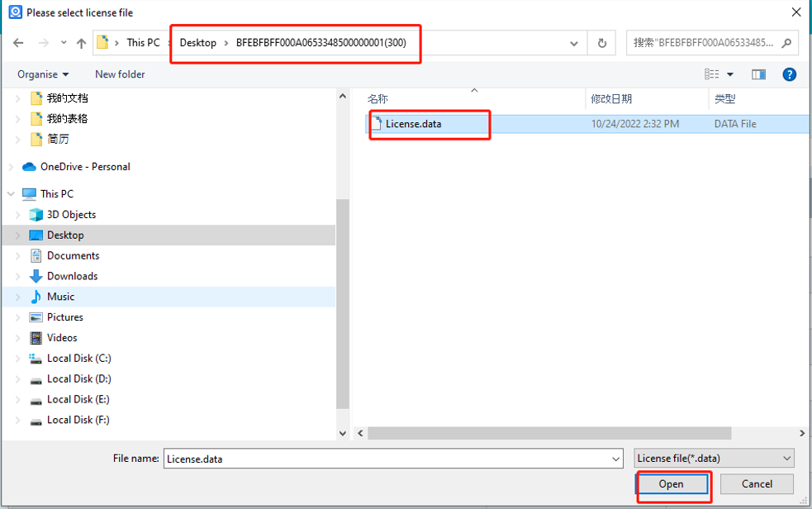Click the Back navigation arrow

coord(18,43)
